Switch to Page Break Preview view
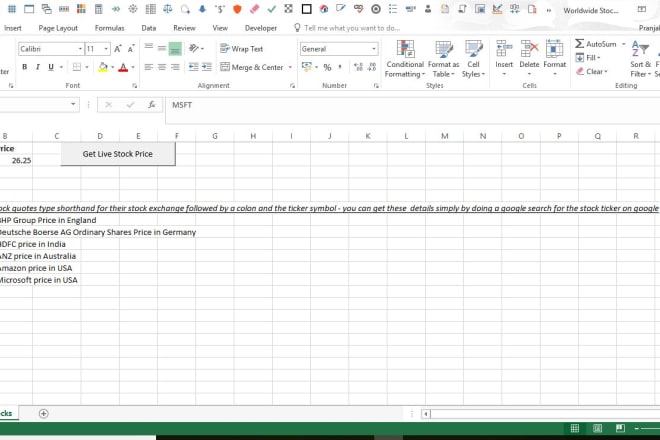 (x=620, y=428)
